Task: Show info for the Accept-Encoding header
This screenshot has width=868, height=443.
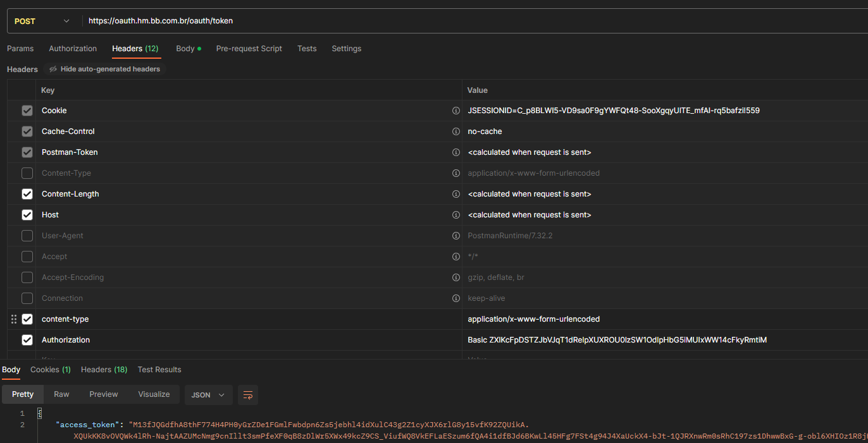Action: pos(456,277)
